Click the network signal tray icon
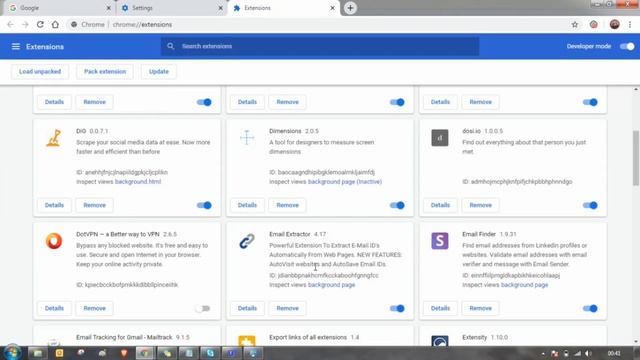 577,353
